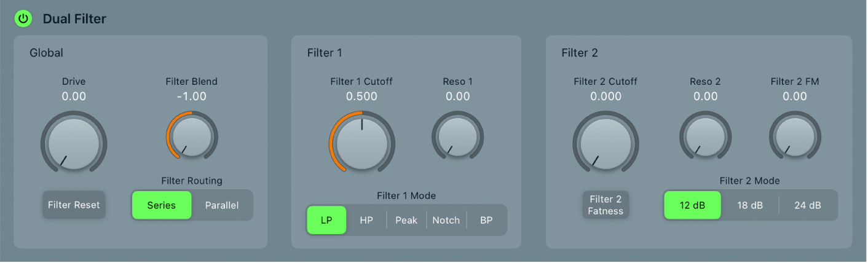
Task: Choose Peak mode for Filter 1
Action: (x=406, y=221)
